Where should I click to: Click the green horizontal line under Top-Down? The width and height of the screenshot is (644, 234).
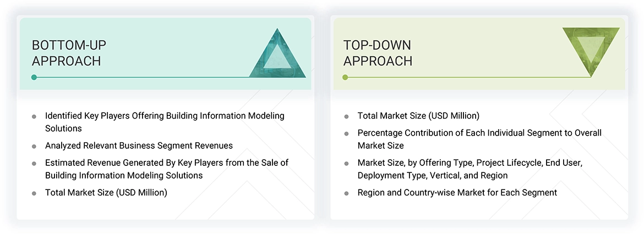[468, 77]
